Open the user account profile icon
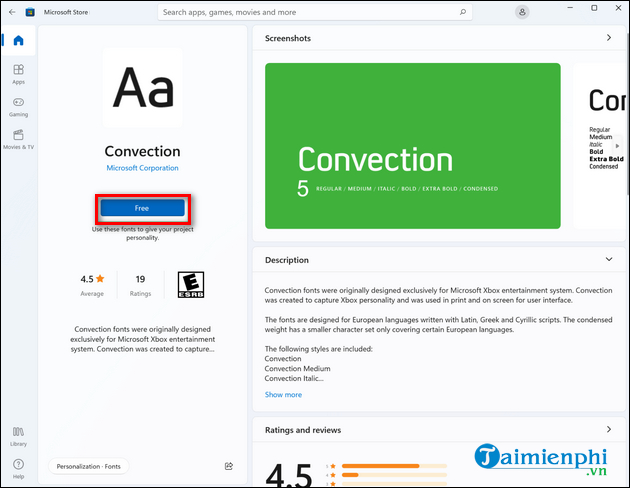This screenshot has height=488, width=630. pyautogui.click(x=522, y=12)
